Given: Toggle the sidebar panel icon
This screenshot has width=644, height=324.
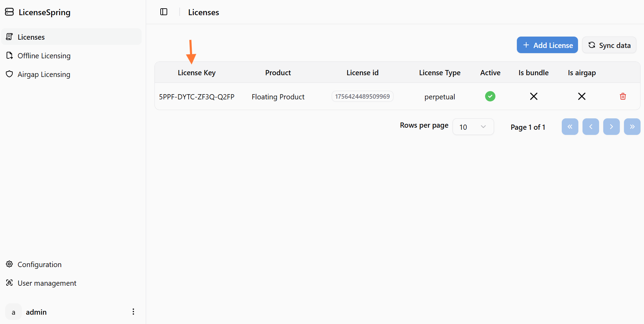Looking at the screenshot, I should point(164,12).
